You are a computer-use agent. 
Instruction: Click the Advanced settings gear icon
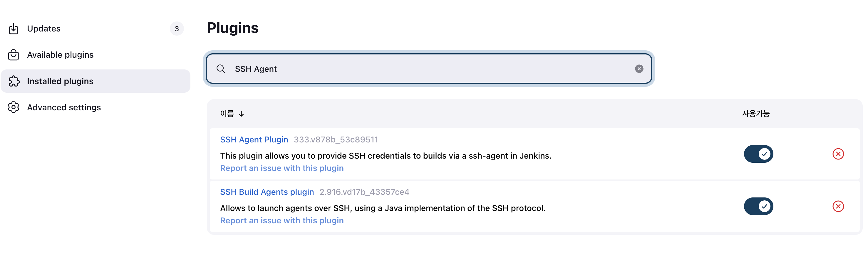14,107
